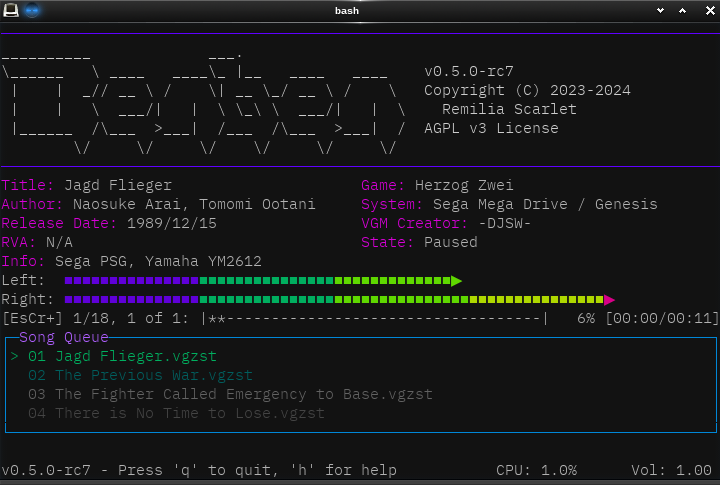The width and height of the screenshot is (720, 485).
Task: Select '01 Jagd Flieger.vgzst' in the queue
Action: 122,356
